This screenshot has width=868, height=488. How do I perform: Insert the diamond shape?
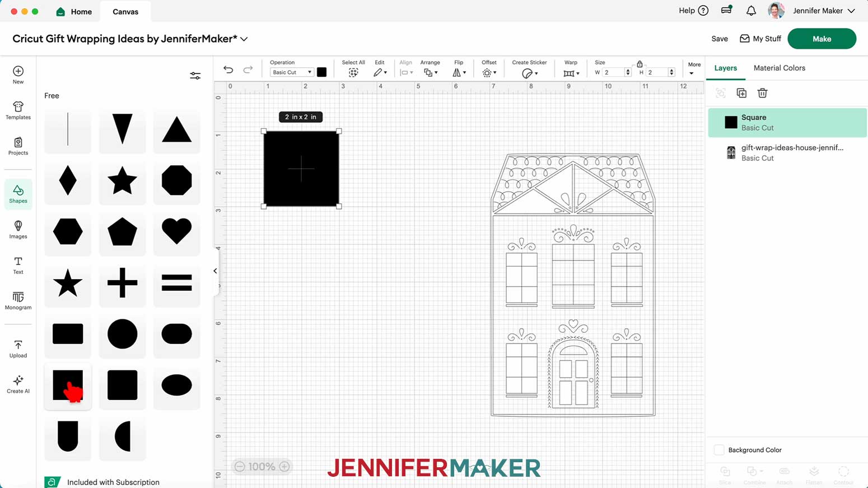tap(68, 180)
